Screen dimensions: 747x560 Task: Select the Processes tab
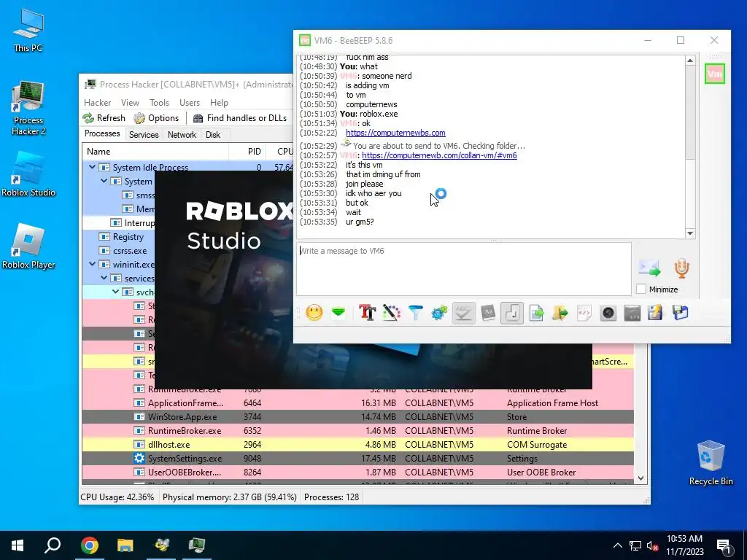click(x=102, y=133)
